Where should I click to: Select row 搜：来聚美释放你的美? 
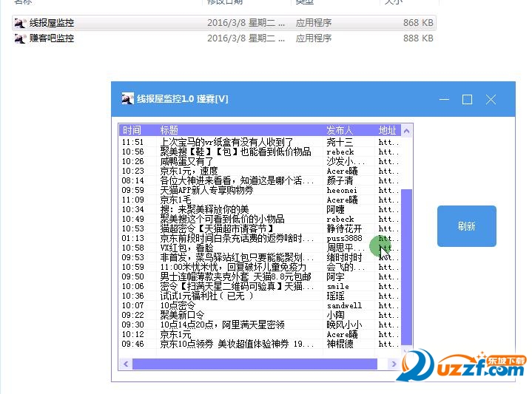260,209
